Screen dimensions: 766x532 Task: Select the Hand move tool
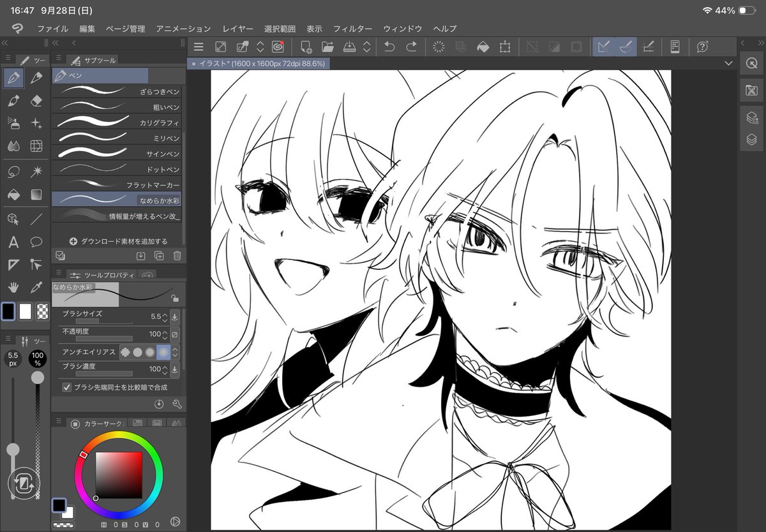coord(13,288)
